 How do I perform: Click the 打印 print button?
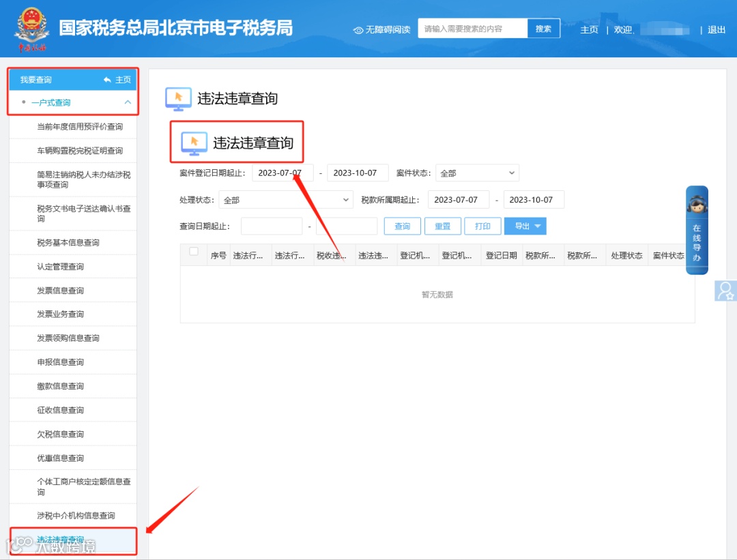click(x=482, y=226)
